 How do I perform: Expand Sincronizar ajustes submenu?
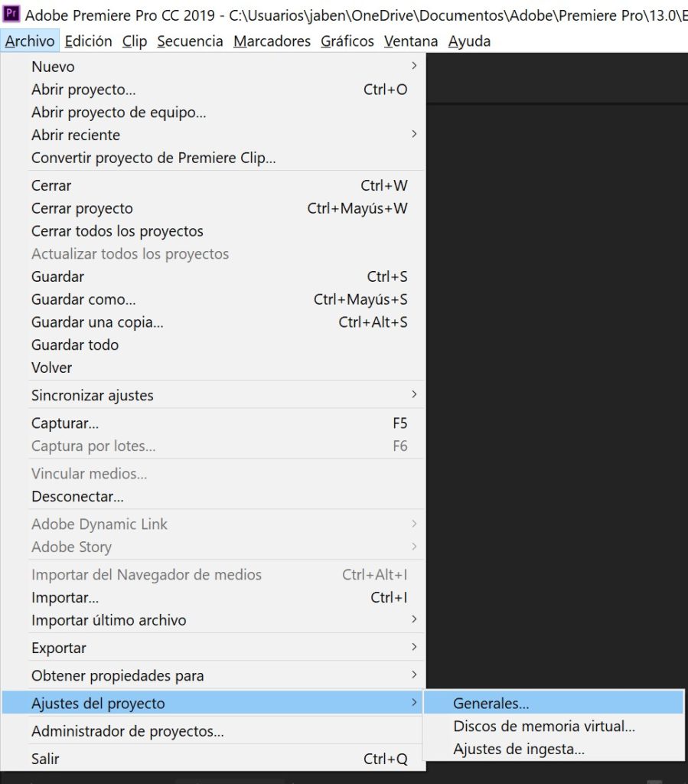coord(214,395)
